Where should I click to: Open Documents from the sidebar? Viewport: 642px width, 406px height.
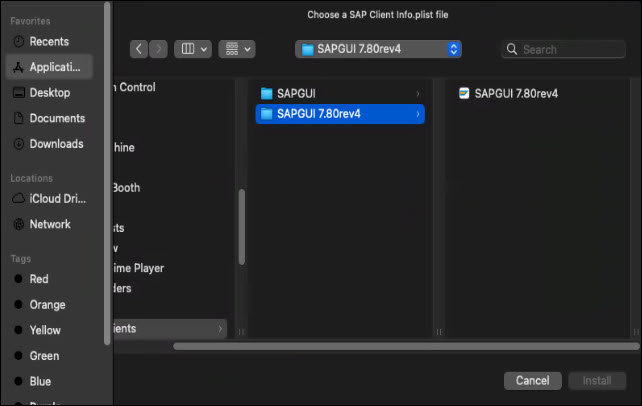[x=49, y=118]
